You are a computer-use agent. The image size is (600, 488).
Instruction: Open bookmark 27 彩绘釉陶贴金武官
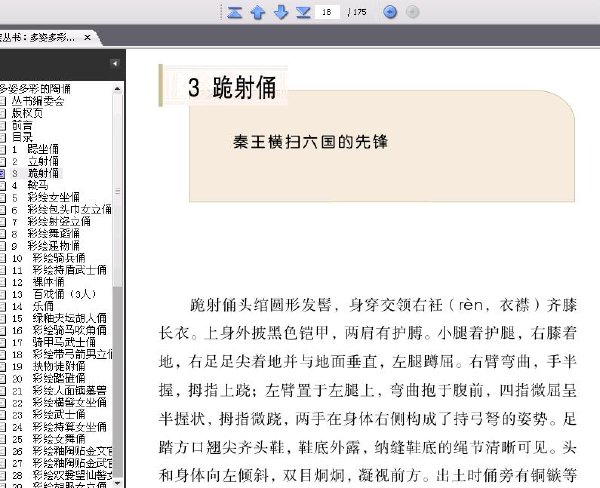pos(62,463)
